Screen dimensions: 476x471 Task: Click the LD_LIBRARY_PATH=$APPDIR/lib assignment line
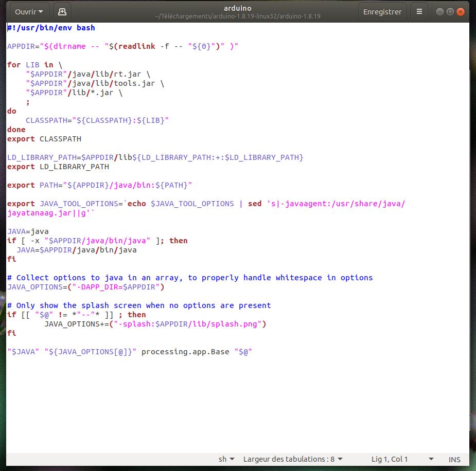click(x=155, y=157)
